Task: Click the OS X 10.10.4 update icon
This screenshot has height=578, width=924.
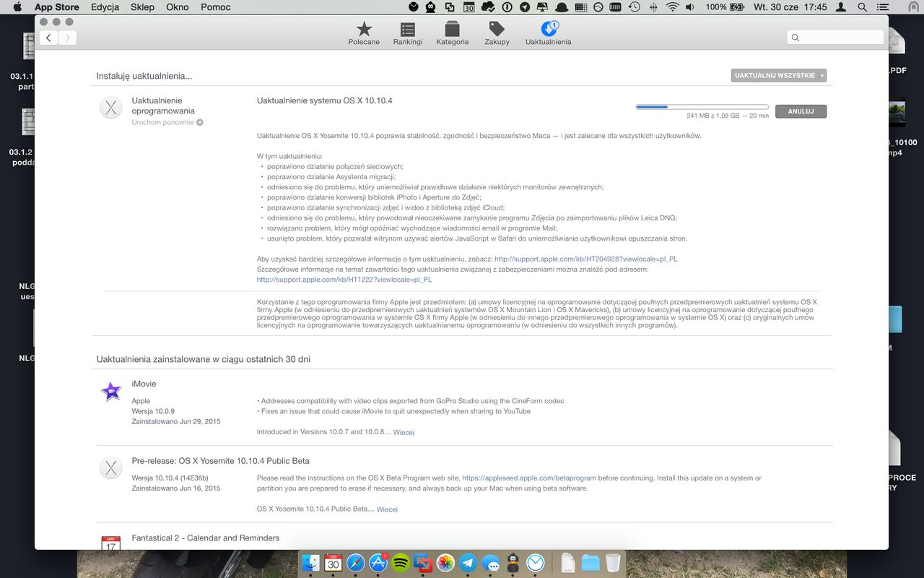Action: coord(111,108)
